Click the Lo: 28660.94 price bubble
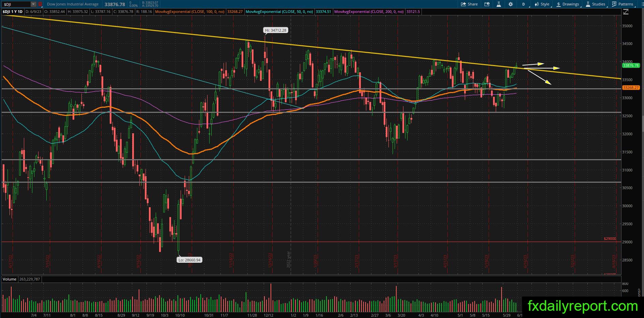This screenshot has height=318, width=644. [189, 260]
